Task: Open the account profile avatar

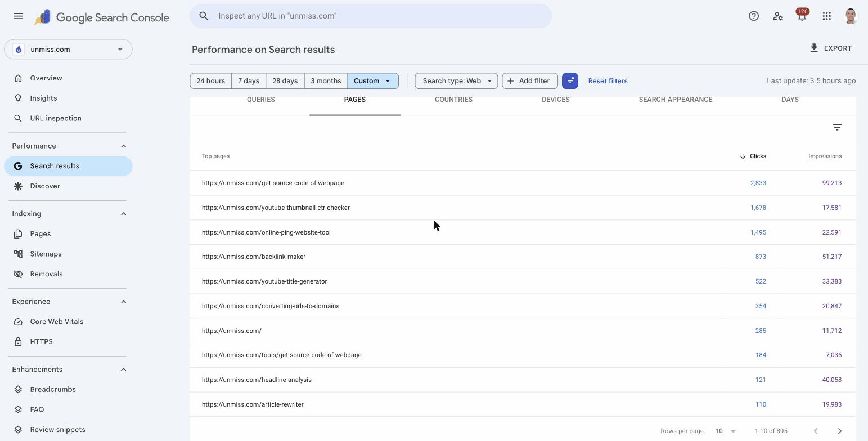Action: tap(851, 16)
